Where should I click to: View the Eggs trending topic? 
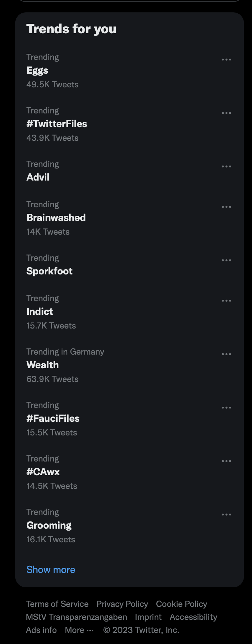tap(130, 71)
